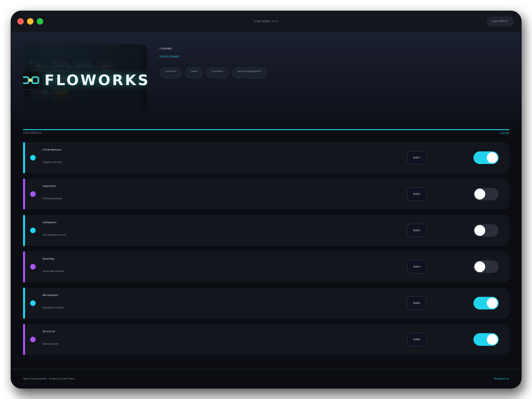Click the NUM 5 hotkey button

coord(417,303)
